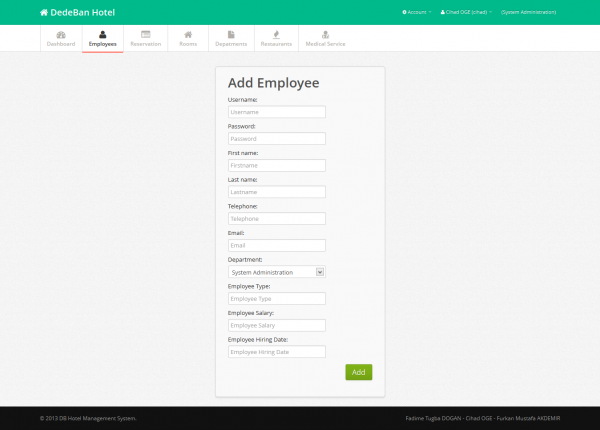Viewport: 600px width, 430px height.
Task: Click the Add Employee heading
Action: point(274,83)
